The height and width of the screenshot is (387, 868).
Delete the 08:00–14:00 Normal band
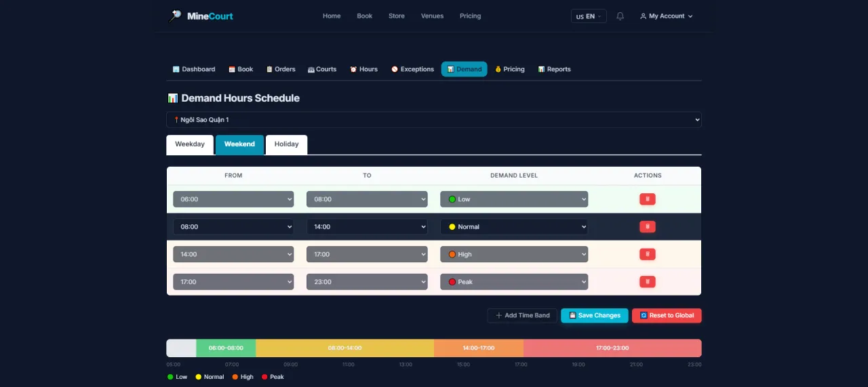[x=648, y=226]
